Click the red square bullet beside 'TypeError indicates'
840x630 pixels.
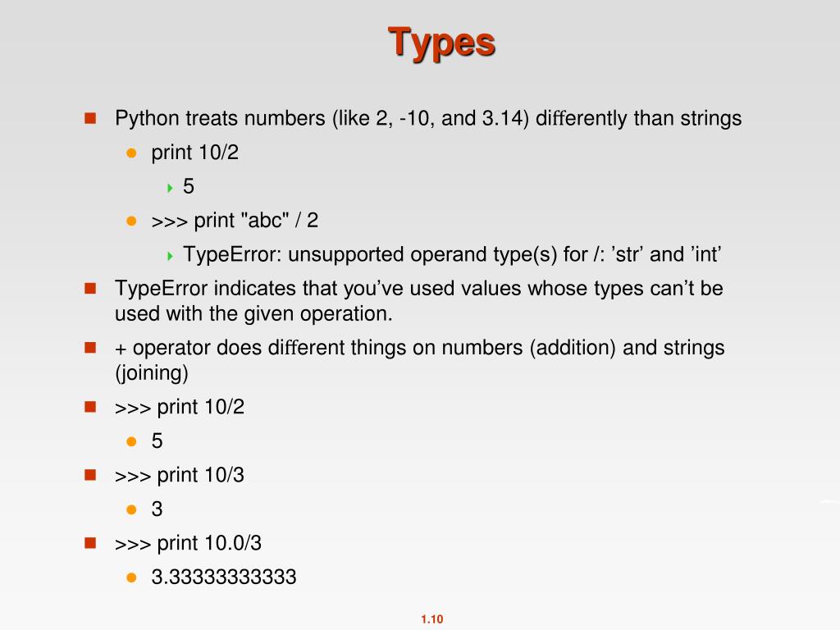pos(90,289)
